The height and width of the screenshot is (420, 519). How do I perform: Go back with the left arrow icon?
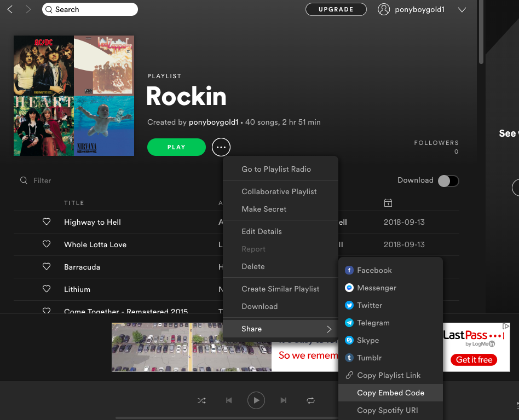(x=10, y=9)
